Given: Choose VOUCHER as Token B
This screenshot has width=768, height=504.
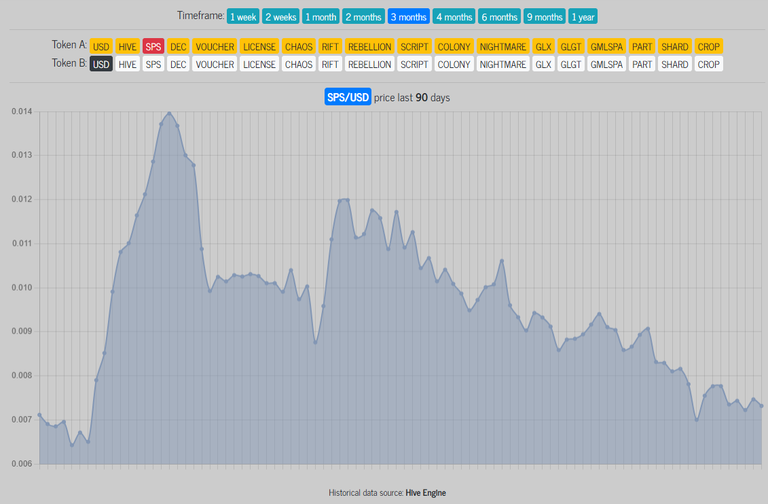Looking at the screenshot, I should pos(215,64).
